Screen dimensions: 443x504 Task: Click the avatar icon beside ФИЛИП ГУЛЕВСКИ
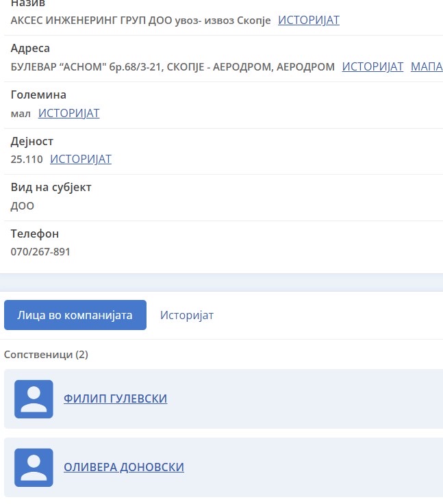click(34, 399)
